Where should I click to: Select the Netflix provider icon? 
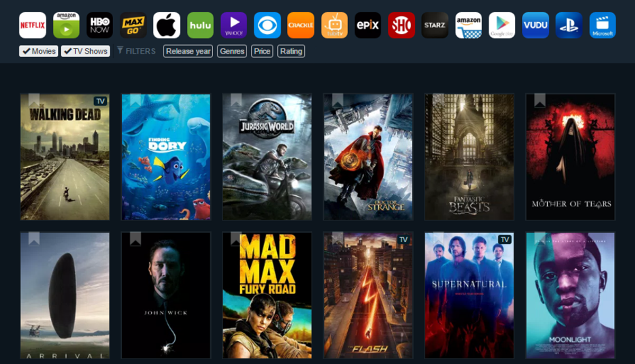pos(32,25)
